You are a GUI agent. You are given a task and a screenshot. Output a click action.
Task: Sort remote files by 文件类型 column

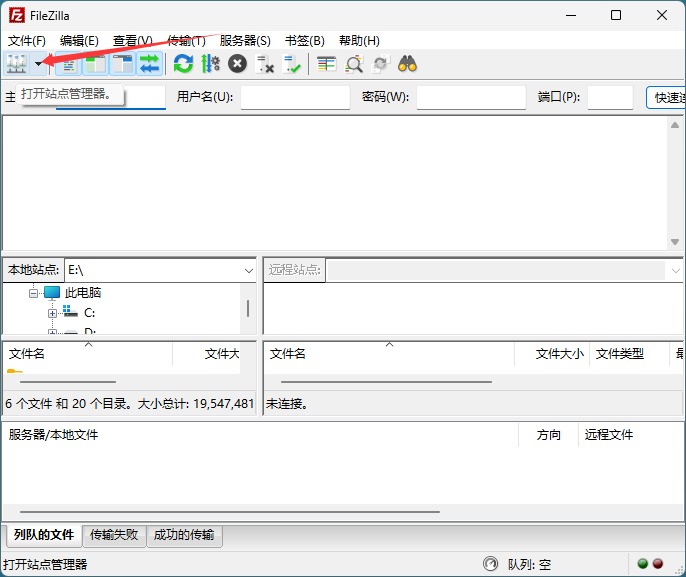(629, 353)
